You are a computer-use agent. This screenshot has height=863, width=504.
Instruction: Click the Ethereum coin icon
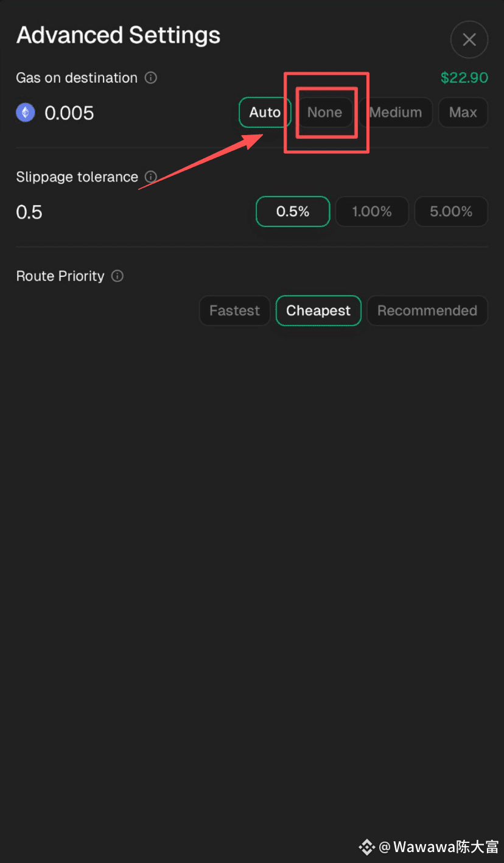(x=26, y=113)
